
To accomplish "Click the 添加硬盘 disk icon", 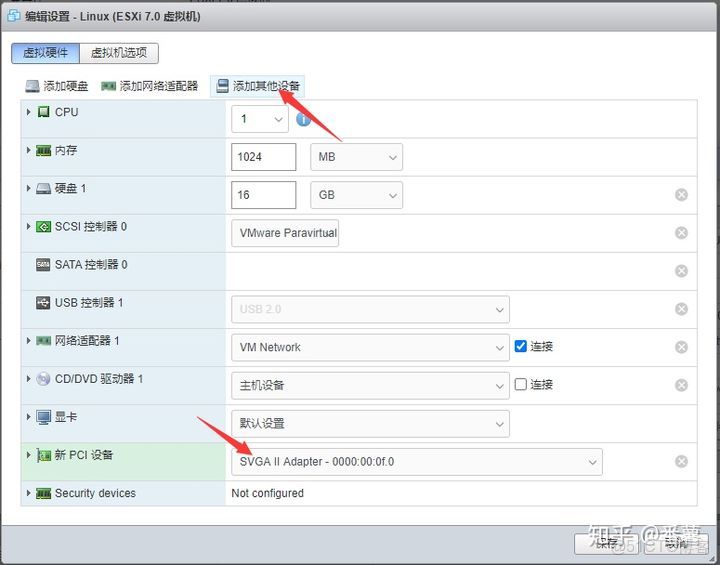I will [32, 86].
